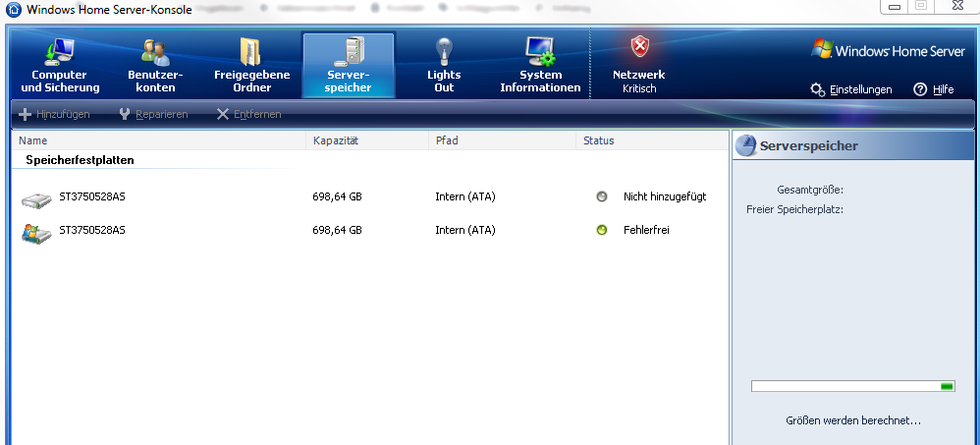Sort by the Kapazität column header
The width and height of the screenshot is (980, 445).
point(367,140)
